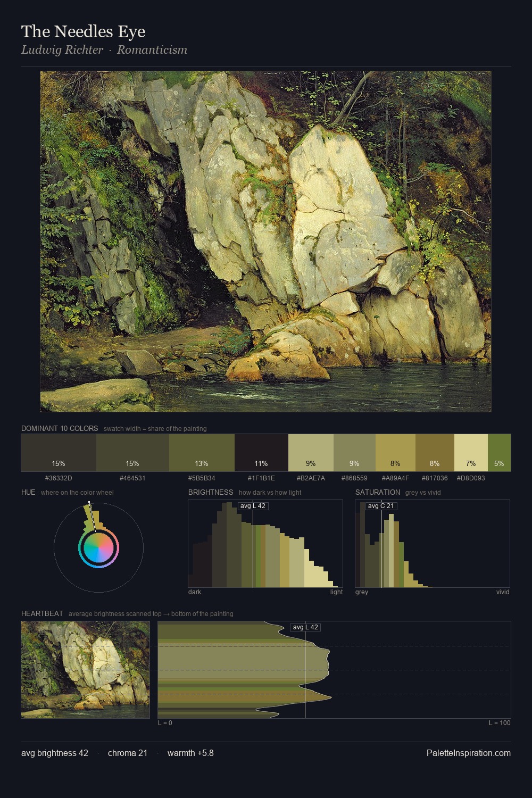The width and height of the screenshot is (532, 798).
Task: Click the hex code #A89A4F
Action: tap(395, 478)
